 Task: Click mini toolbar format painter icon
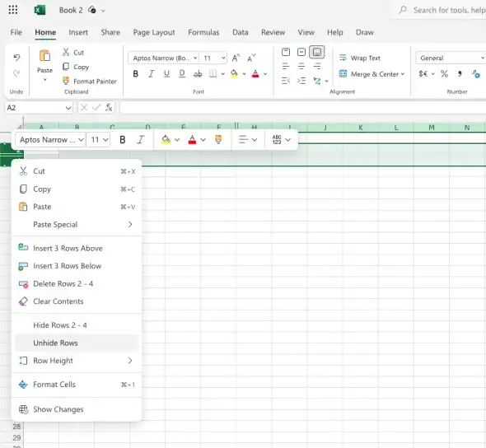(218, 140)
